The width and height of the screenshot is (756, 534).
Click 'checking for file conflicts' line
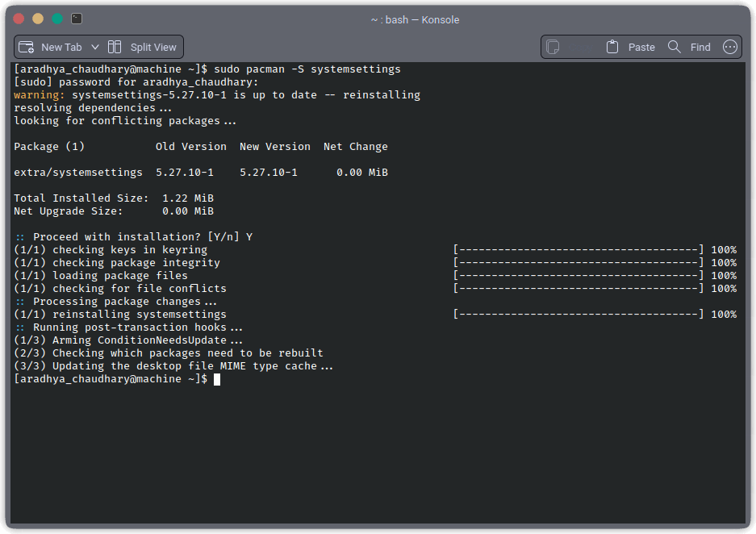click(120, 289)
